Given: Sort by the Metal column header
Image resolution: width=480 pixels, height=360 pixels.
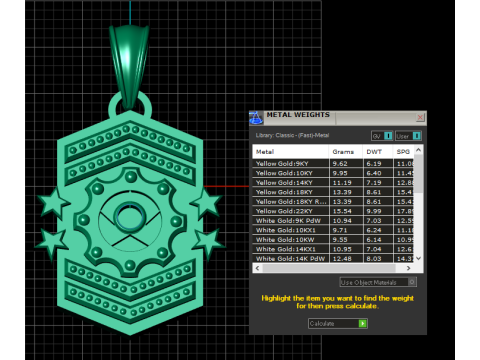Looking at the screenshot, I should 290,152.
